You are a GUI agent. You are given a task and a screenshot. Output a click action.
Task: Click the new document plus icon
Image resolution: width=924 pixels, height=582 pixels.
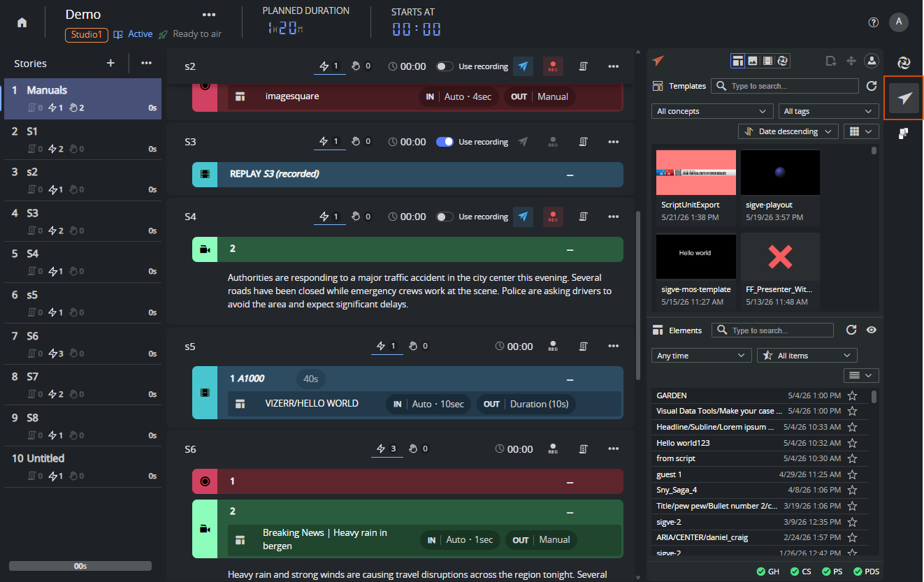pos(831,61)
